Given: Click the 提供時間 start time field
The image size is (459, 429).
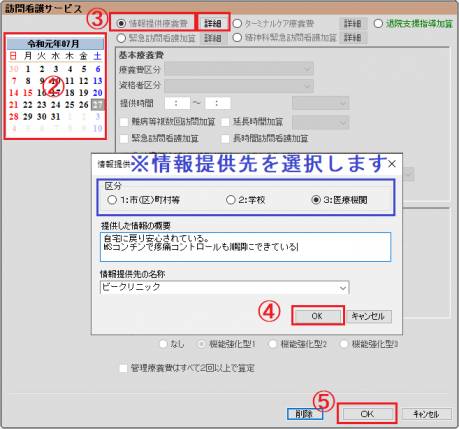Looking at the screenshot, I should tap(177, 103).
